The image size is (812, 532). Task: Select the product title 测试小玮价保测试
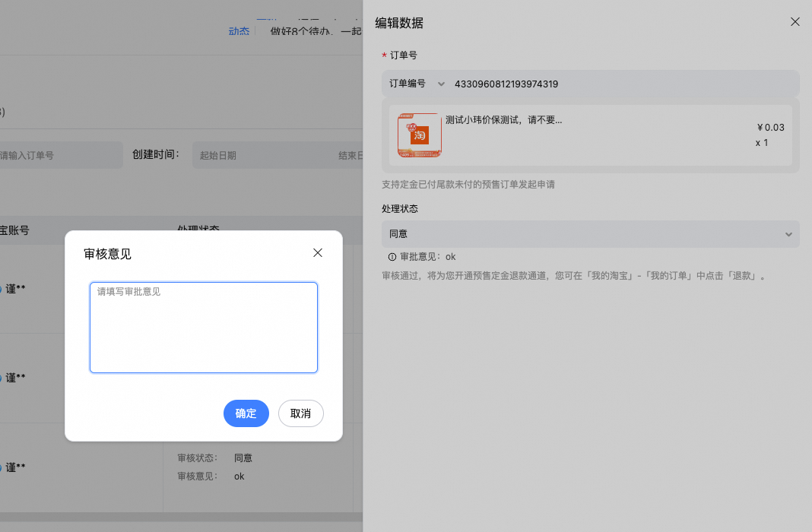tap(503, 120)
